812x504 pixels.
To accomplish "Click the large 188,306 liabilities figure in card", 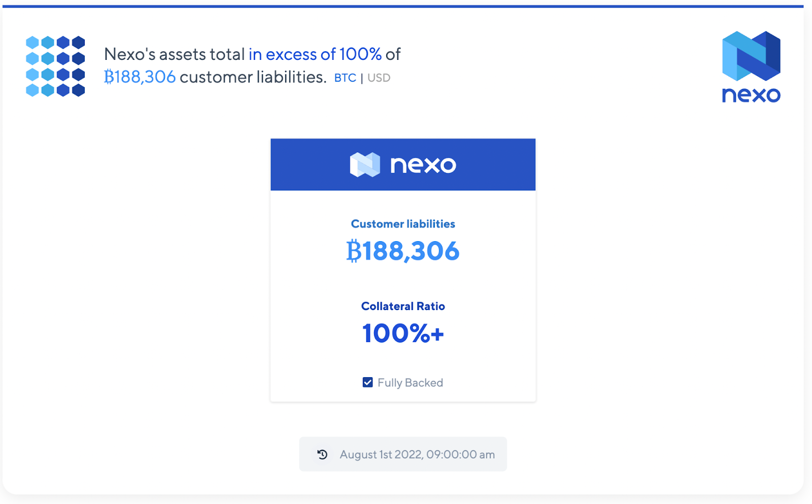I will [411, 251].
